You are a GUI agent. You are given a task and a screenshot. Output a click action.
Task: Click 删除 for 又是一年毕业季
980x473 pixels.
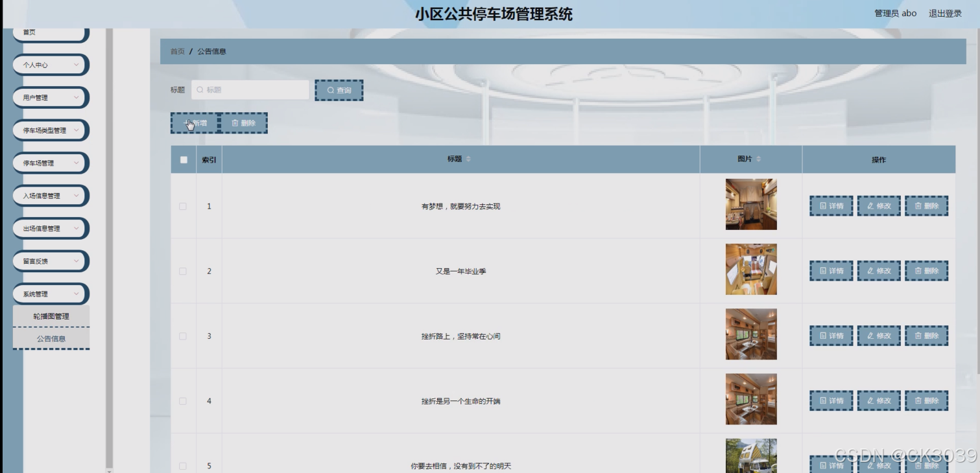(926, 271)
